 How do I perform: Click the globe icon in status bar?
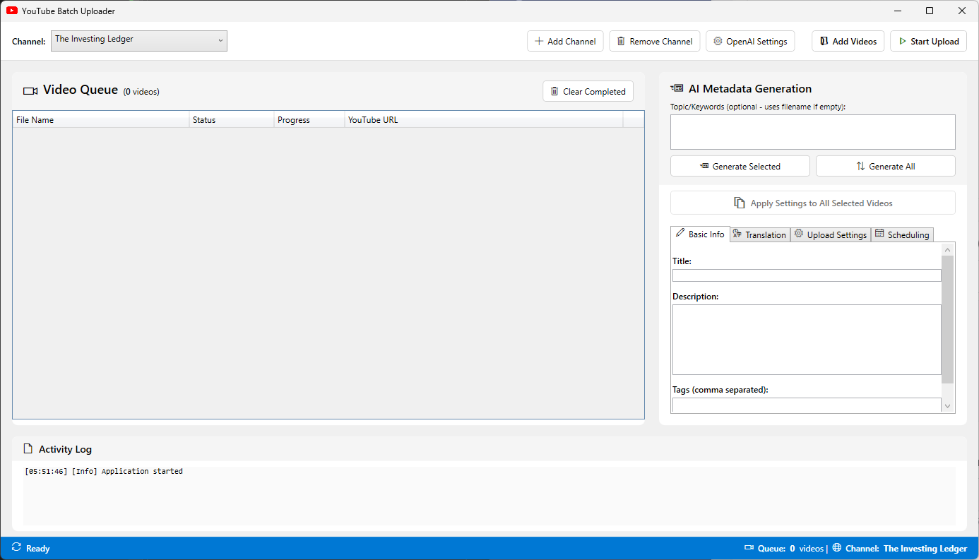(x=837, y=547)
